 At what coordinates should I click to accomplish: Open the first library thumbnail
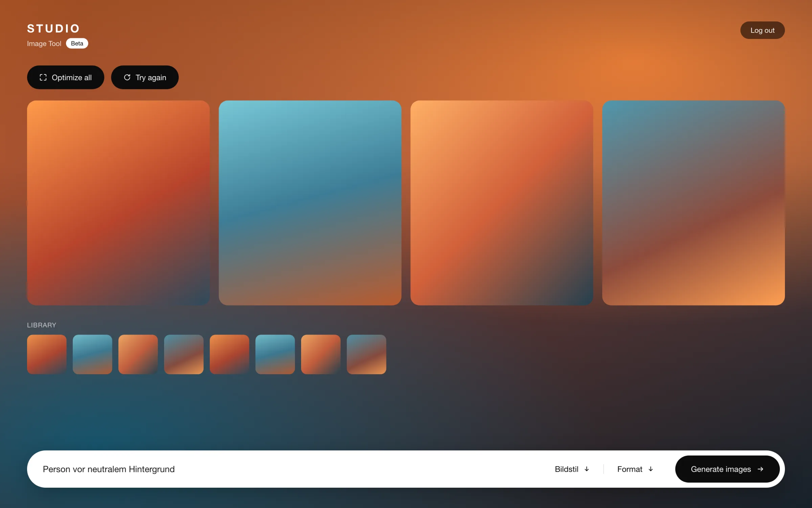[x=47, y=354]
